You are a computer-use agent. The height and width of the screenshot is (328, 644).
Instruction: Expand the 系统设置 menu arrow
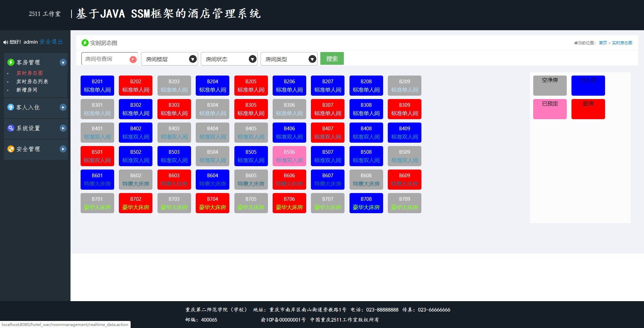point(63,128)
